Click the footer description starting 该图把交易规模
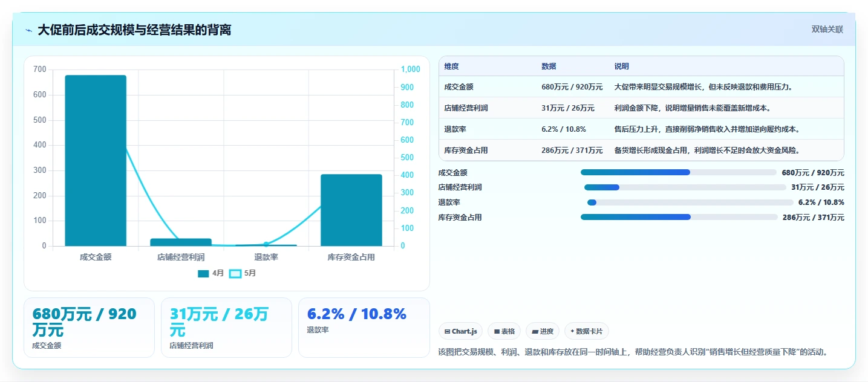868x382 pixels. coord(633,352)
